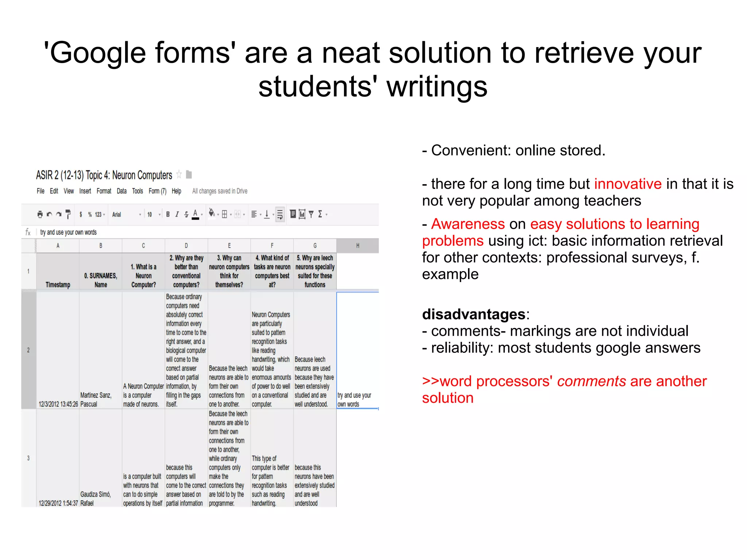747x560 pixels.
Task: Open the File menu
Action: coord(40,191)
